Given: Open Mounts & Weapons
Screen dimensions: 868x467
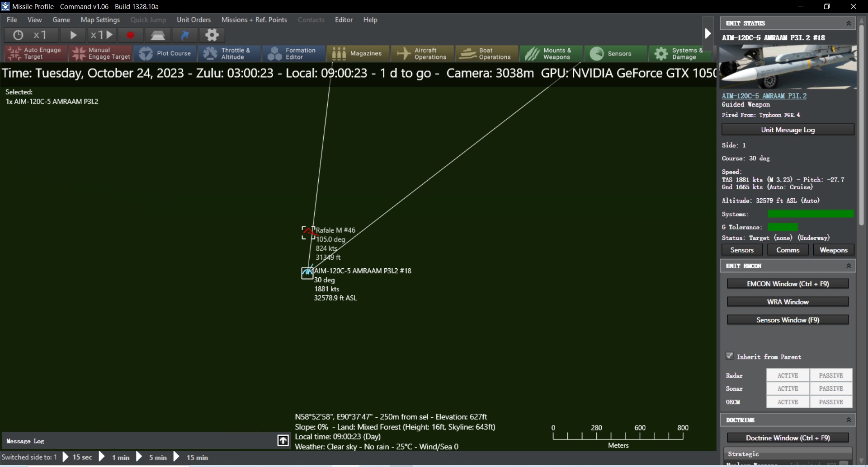Looking at the screenshot, I should (552, 53).
